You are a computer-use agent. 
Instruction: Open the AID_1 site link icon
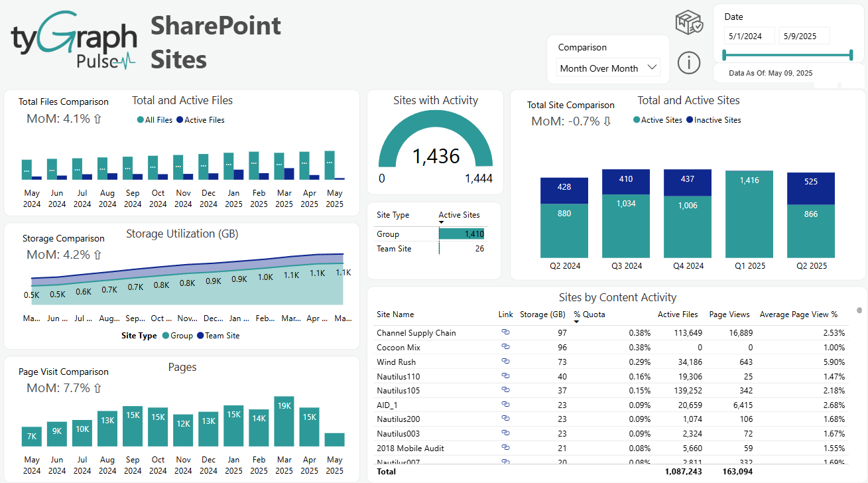pyautogui.click(x=505, y=405)
